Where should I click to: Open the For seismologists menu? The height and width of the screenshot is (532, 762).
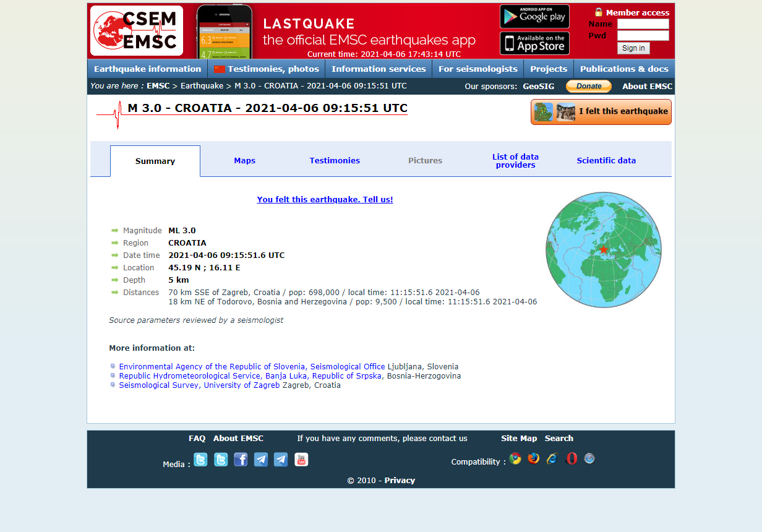[x=477, y=69]
